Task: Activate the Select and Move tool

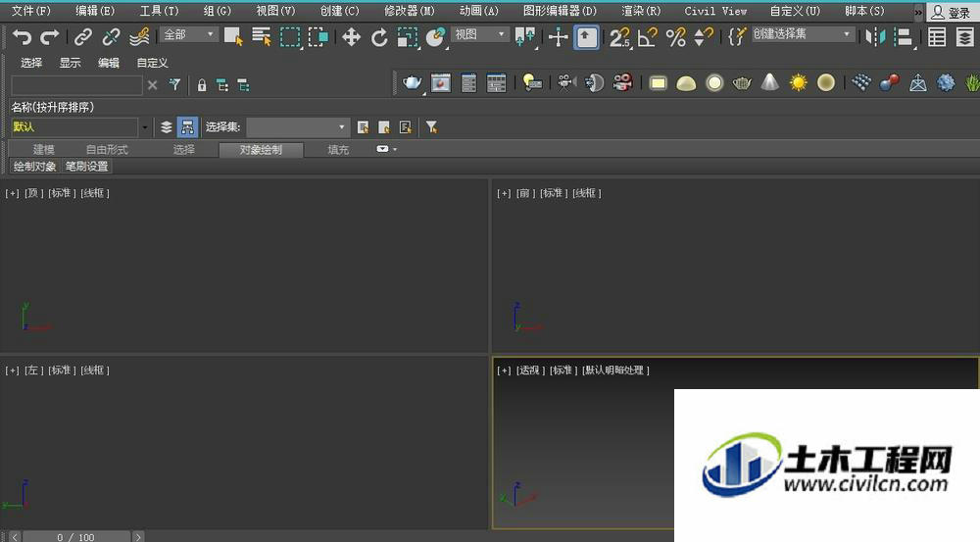Action: tap(351, 37)
